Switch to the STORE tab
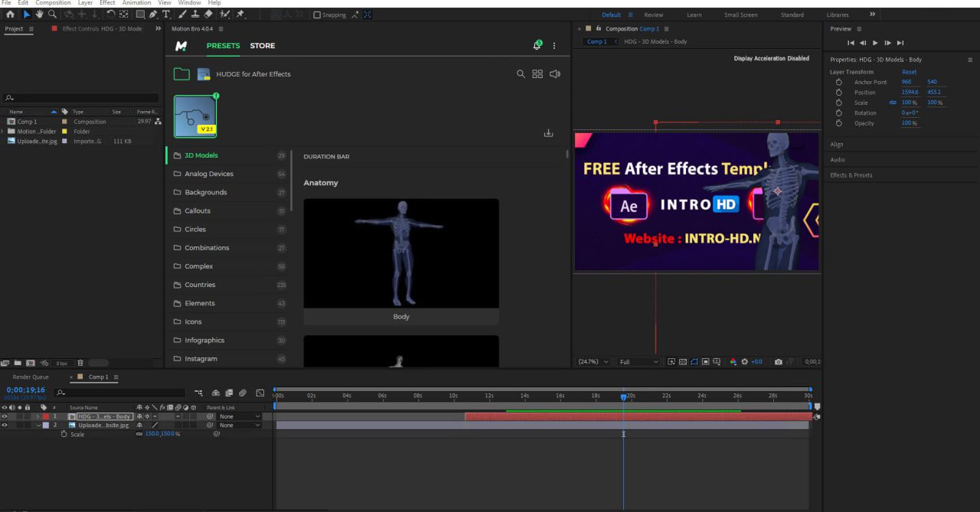 click(262, 46)
